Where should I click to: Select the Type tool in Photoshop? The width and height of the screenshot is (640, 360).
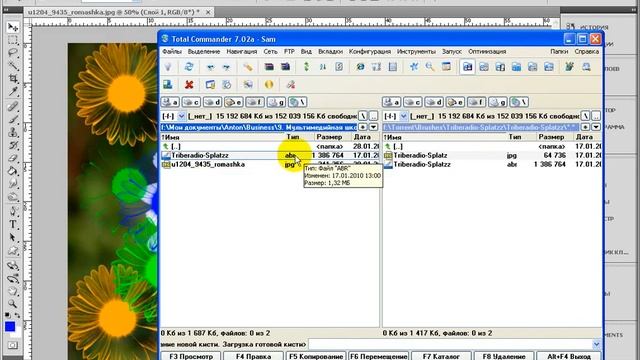pyautogui.click(x=13, y=224)
